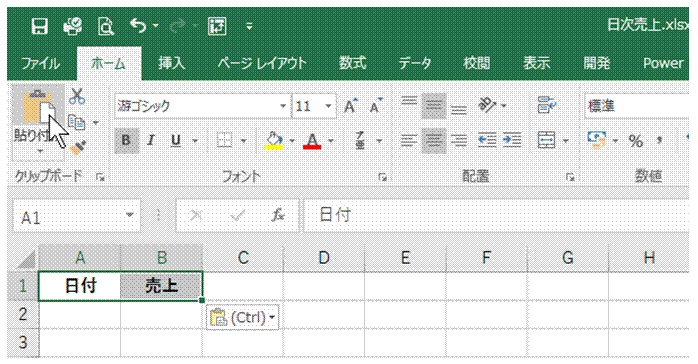Switch to the 挿入 ribbon tab
The height and width of the screenshot is (364, 698).
point(171,64)
